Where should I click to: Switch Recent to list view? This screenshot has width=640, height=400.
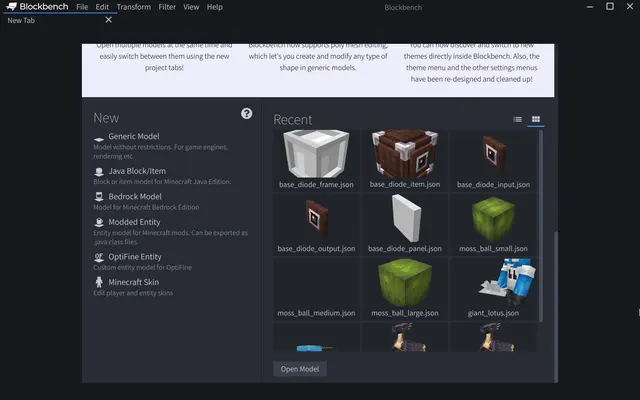(x=517, y=119)
